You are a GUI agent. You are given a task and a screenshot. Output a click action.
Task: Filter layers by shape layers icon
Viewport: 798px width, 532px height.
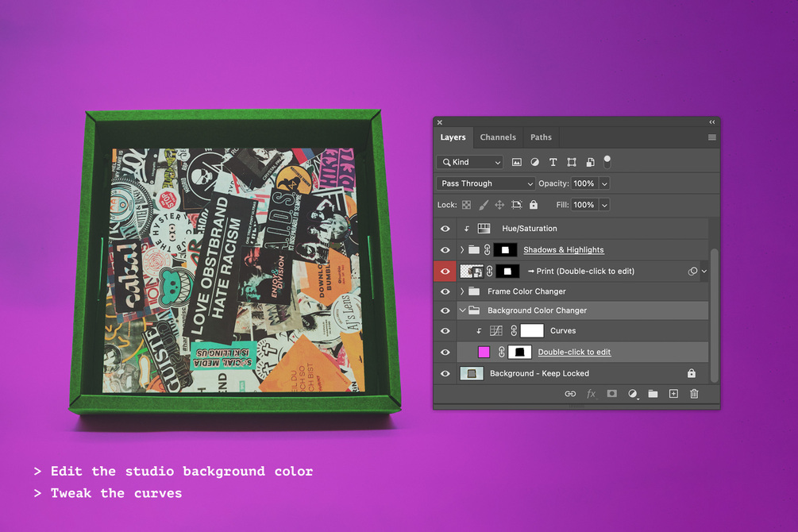pos(572,162)
